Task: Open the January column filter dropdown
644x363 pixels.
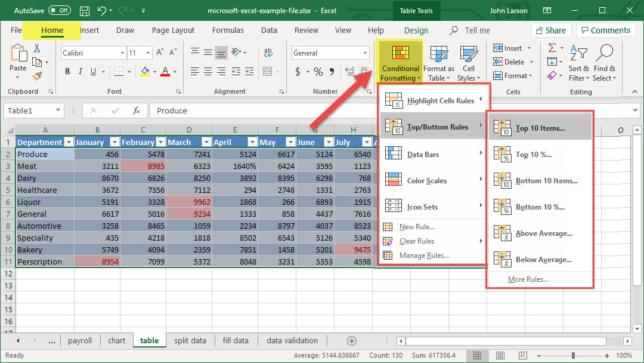Action: [114, 142]
